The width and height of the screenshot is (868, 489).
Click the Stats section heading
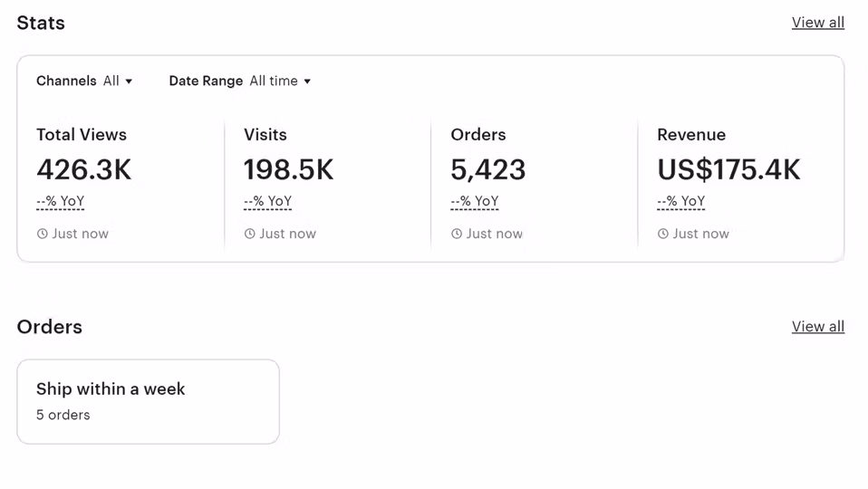41,23
